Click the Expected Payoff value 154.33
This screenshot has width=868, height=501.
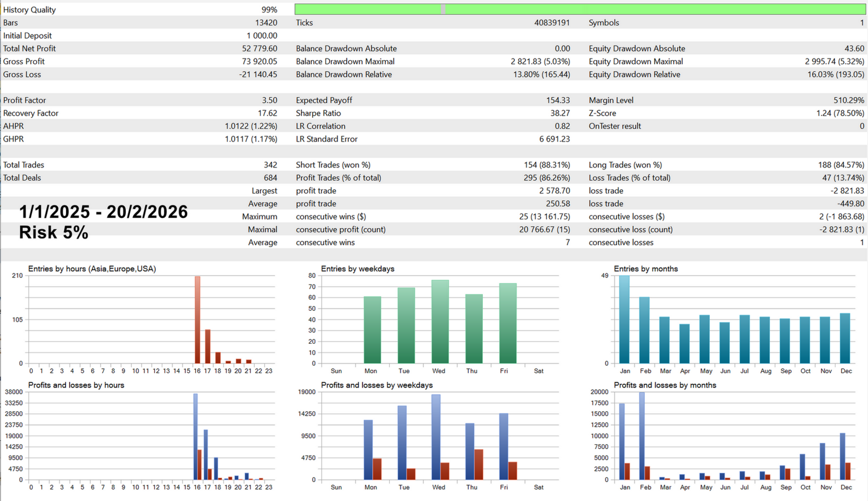558,100
